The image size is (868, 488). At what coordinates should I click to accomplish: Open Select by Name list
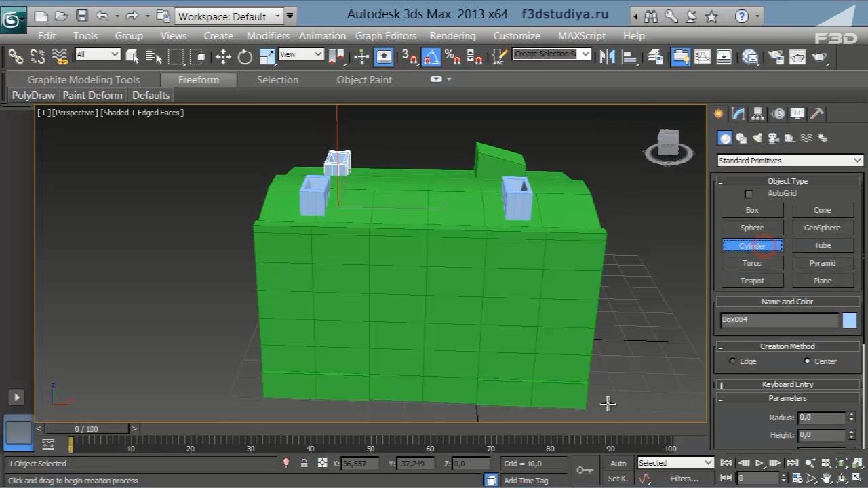(154, 57)
